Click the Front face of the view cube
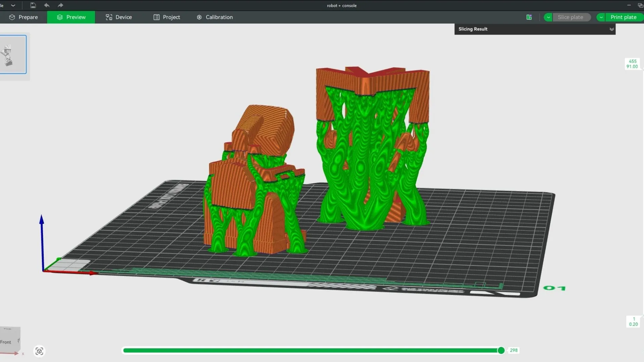Viewport: 644px width, 362px height. [6, 342]
